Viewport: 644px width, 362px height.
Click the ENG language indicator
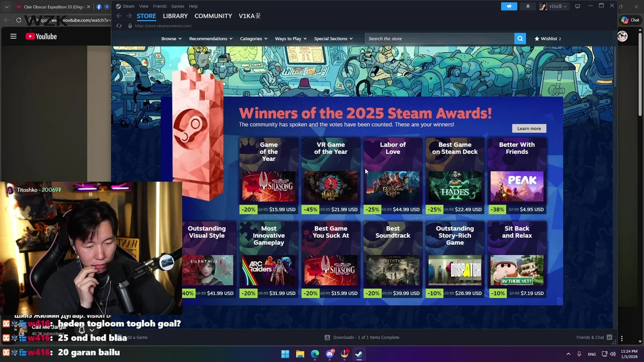pyautogui.click(x=592, y=354)
